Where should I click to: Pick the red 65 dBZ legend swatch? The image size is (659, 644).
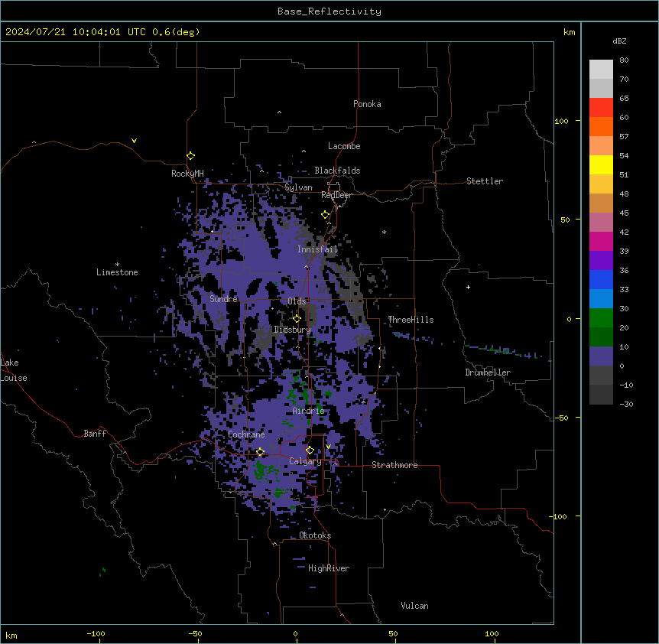(x=601, y=107)
